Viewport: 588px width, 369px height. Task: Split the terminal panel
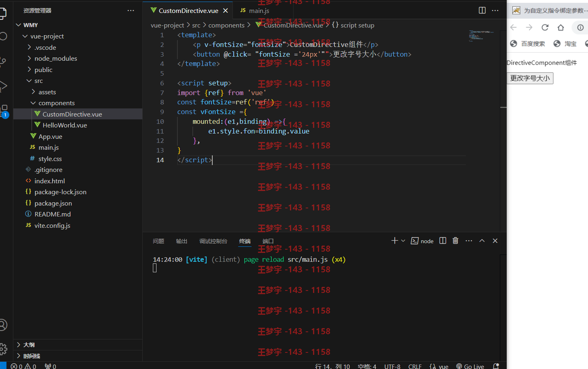[443, 241]
